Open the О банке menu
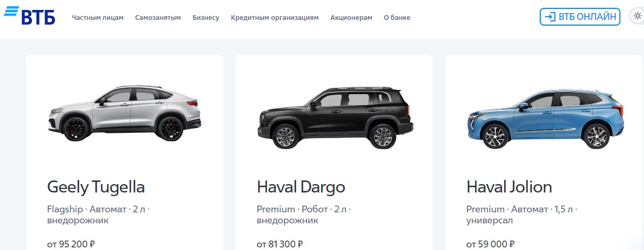Image resolution: width=644 pixels, height=250 pixels. [x=397, y=17]
